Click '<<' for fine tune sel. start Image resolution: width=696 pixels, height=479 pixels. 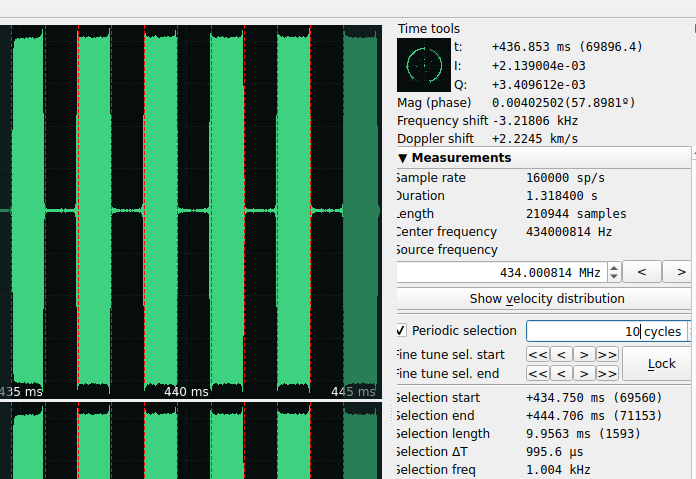[x=538, y=354]
